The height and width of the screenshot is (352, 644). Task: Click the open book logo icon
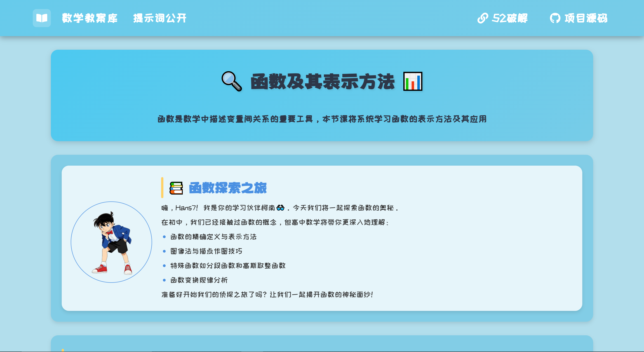42,18
